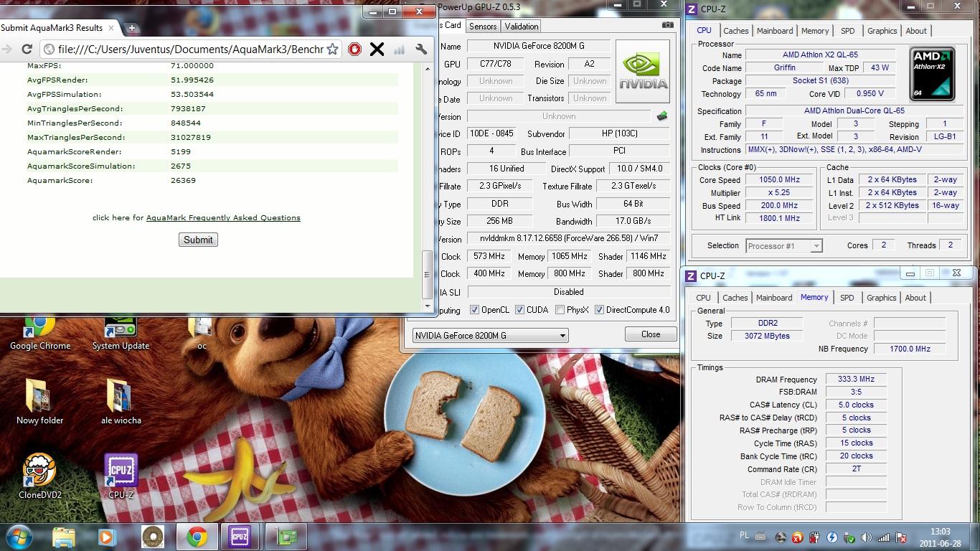Select the GPU Clock value 573 MHz

[x=489, y=256]
